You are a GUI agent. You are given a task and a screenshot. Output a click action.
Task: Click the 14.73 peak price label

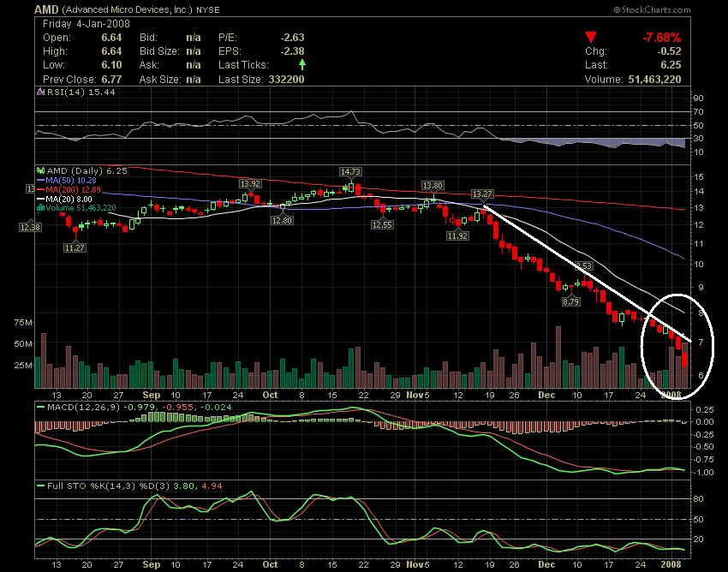(x=350, y=172)
